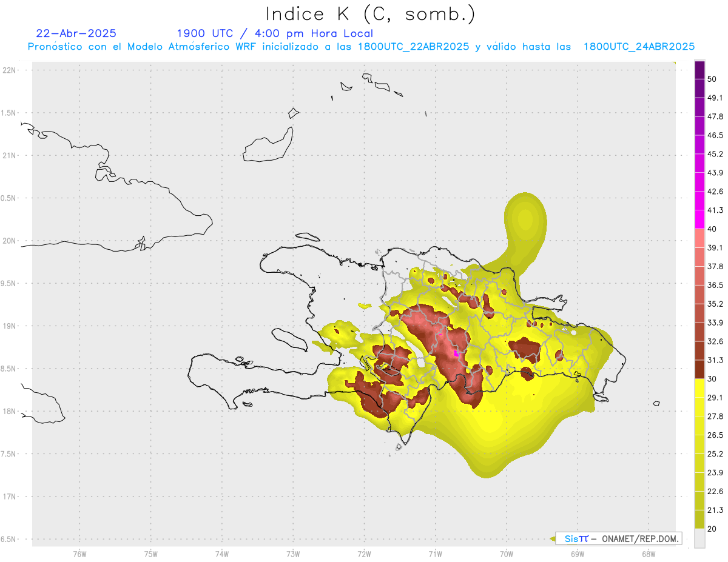728x562 pixels.
Task: Click the purple colorbar segment between 46.5 and 47.8
Action: [x=700, y=126]
